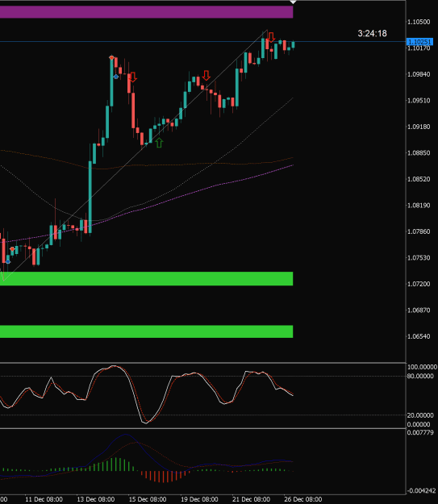Click the blue diamond marker at the chart low
Screen dimensions: 438x504
coord(8,261)
